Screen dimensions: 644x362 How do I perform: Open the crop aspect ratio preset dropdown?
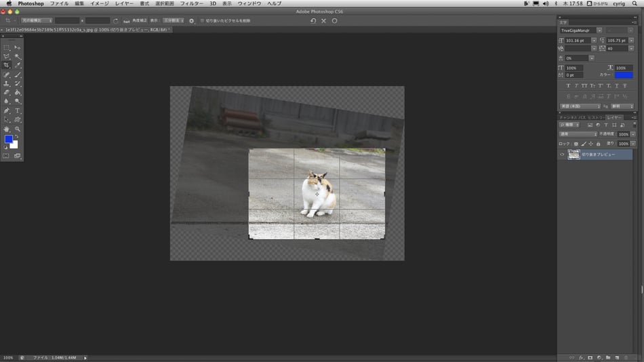[36, 21]
